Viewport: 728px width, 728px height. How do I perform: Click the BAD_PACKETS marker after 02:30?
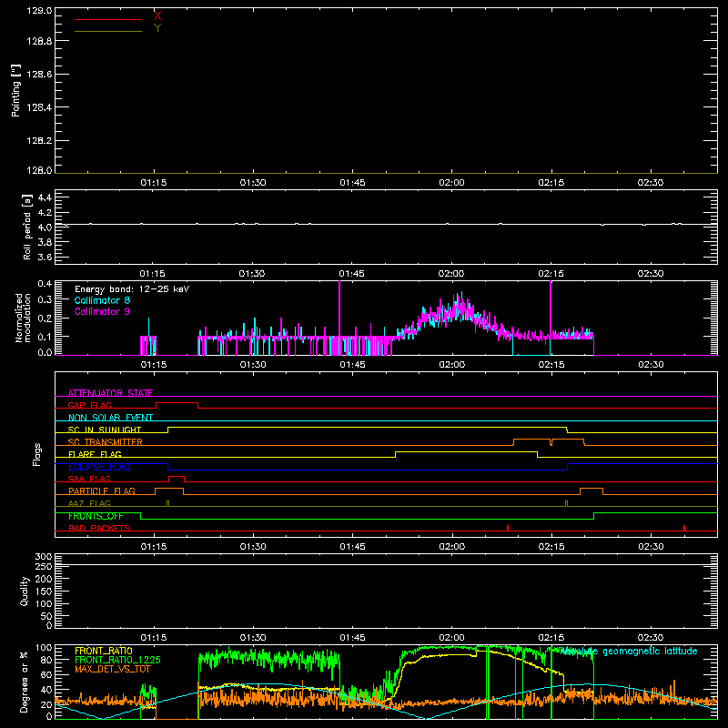click(684, 528)
